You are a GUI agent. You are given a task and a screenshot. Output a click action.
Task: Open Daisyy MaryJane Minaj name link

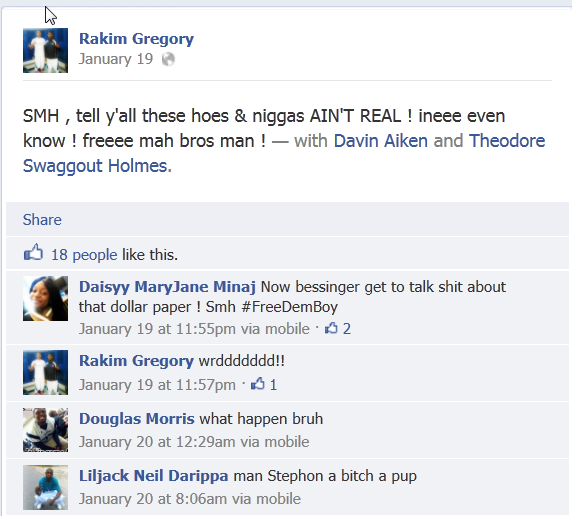click(x=167, y=287)
